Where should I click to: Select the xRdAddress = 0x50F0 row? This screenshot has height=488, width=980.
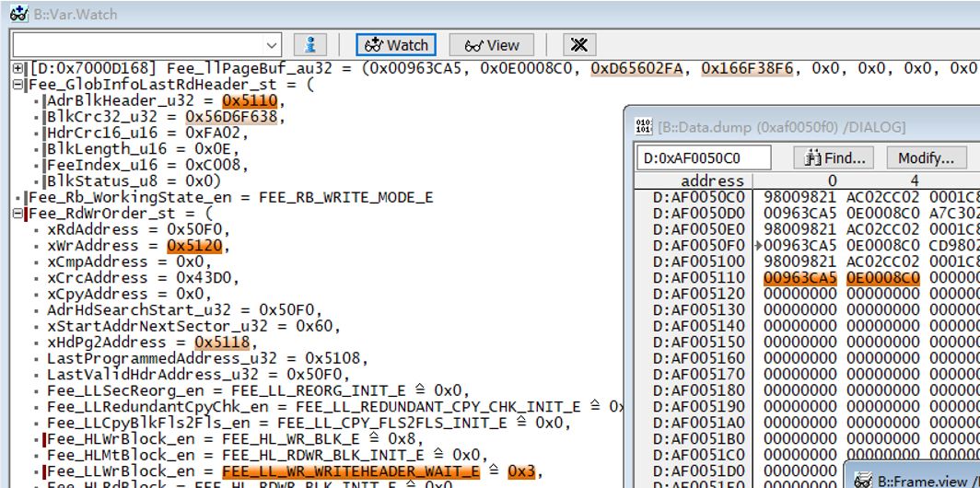[x=139, y=229]
